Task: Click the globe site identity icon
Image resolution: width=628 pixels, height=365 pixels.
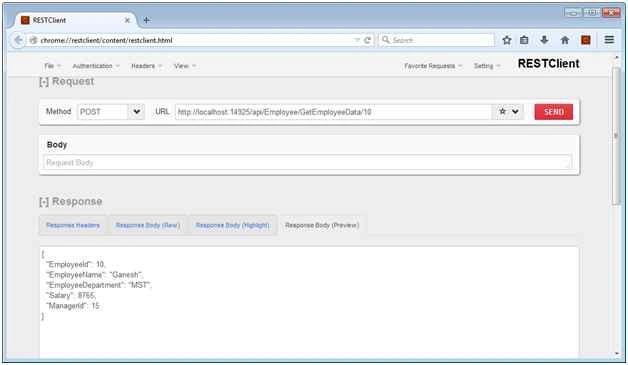Action: pyautogui.click(x=33, y=40)
